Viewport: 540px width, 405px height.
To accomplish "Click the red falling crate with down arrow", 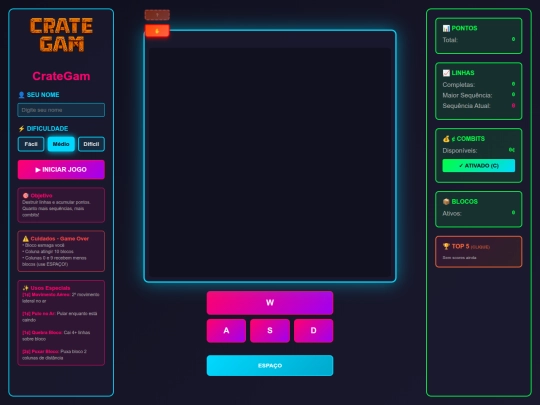I will [x=157, y=31].
